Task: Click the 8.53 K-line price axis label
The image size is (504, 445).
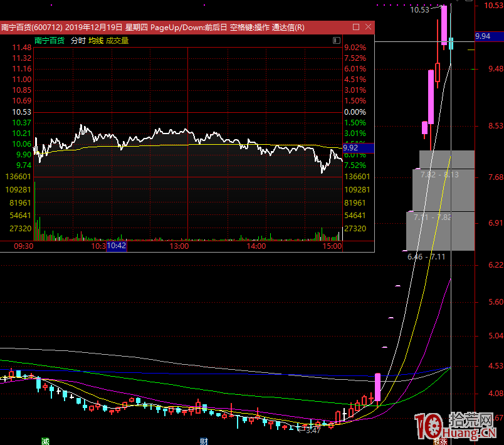Action: [496, 125]
